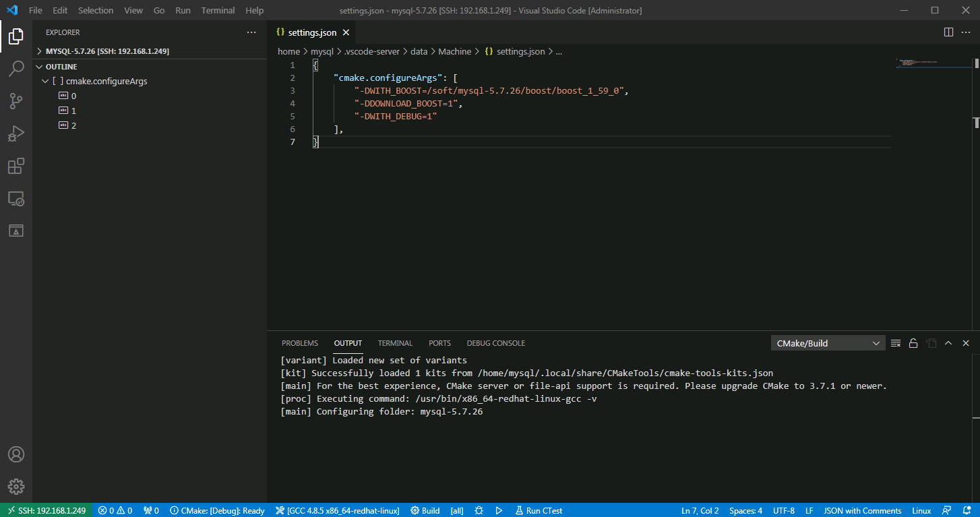This screenshot has width=980, height=517.
Task: Switch to the PROBLEMS panel tab
Action: click(x=299, y=343)
